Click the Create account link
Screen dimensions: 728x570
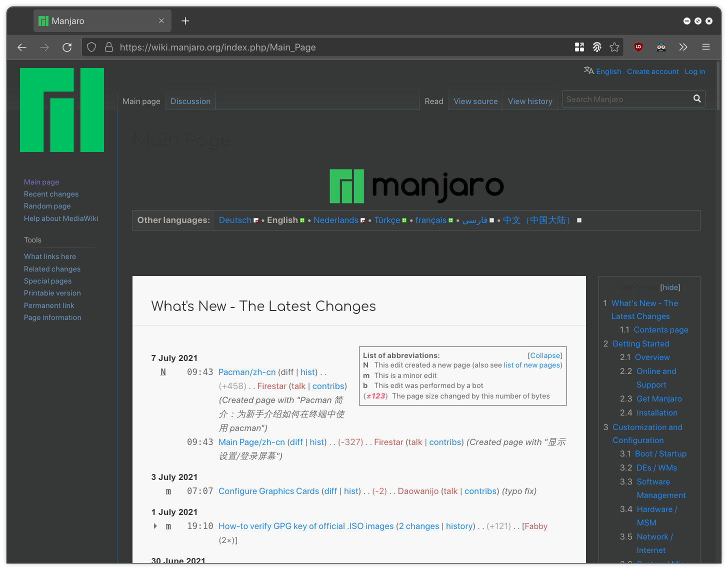[x=652, y=71]
